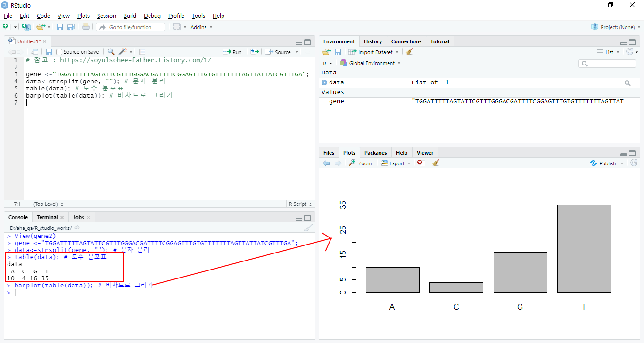The height and width of the screenshot is (343, 644).
Task: Save the current document in editor toolbar
Action: [x=49, y=52]
